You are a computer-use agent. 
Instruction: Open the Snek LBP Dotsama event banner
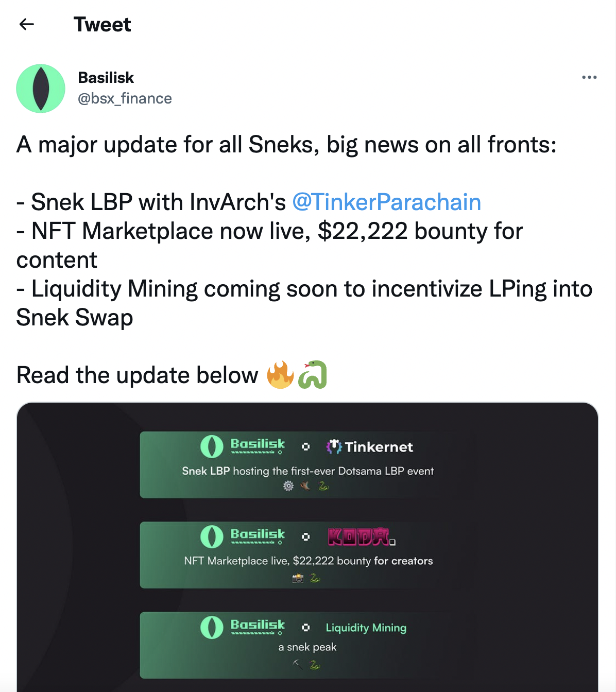pyautogui.click(x=307, y=471)
